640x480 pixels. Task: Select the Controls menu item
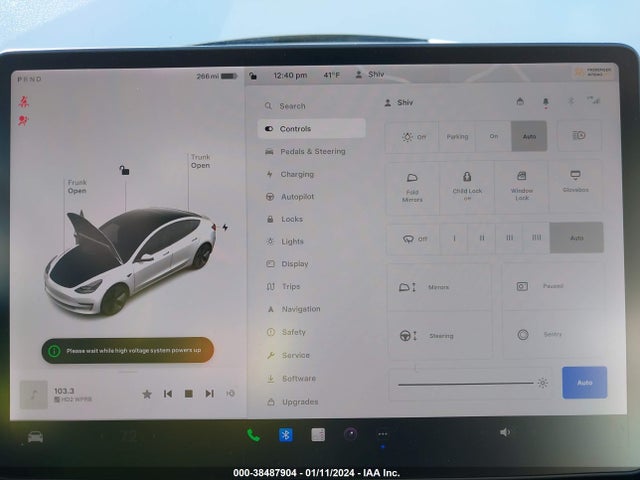(312, 129)
